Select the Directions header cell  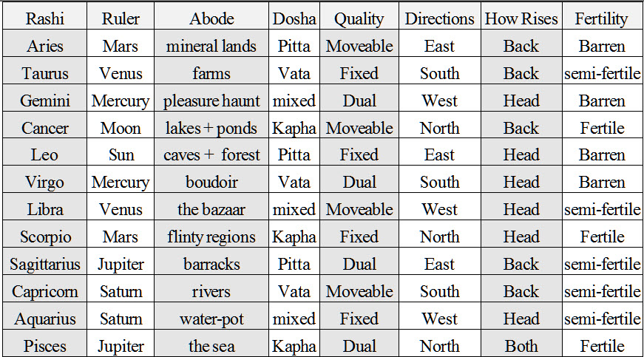pos(439,18)
